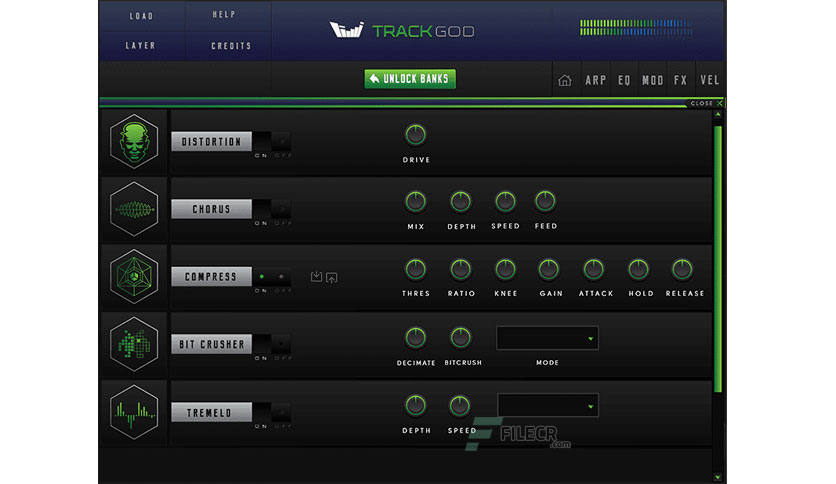The width and height of the screenshot is (836, 484).
Task: Click the output level meter
Action: coord(636,28)
